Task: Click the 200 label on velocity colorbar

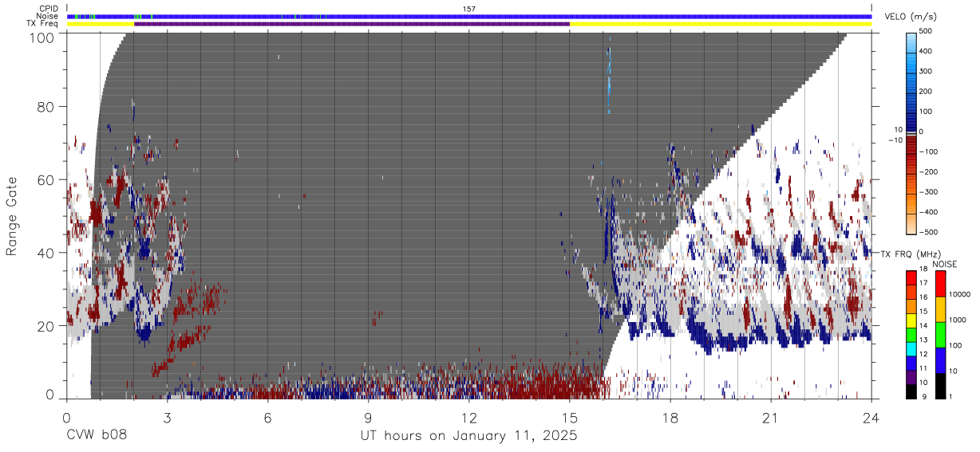Action: (x=927, y=92)
